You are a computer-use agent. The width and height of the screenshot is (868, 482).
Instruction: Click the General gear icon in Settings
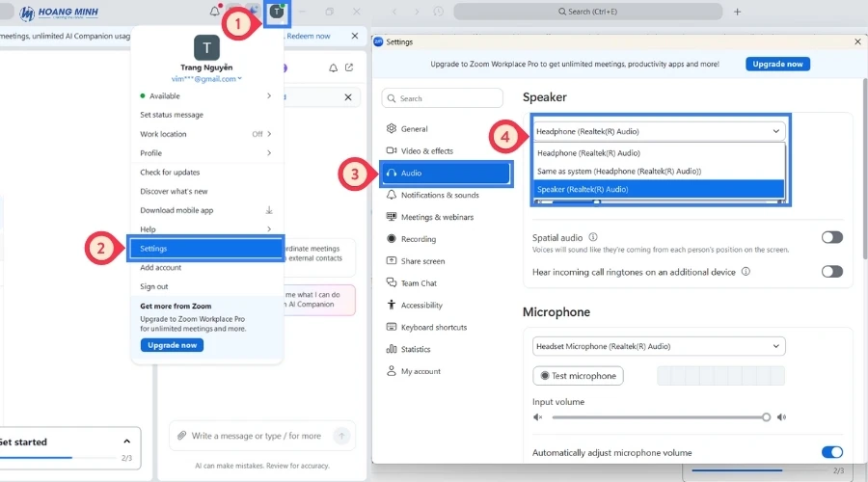point(392,128)
